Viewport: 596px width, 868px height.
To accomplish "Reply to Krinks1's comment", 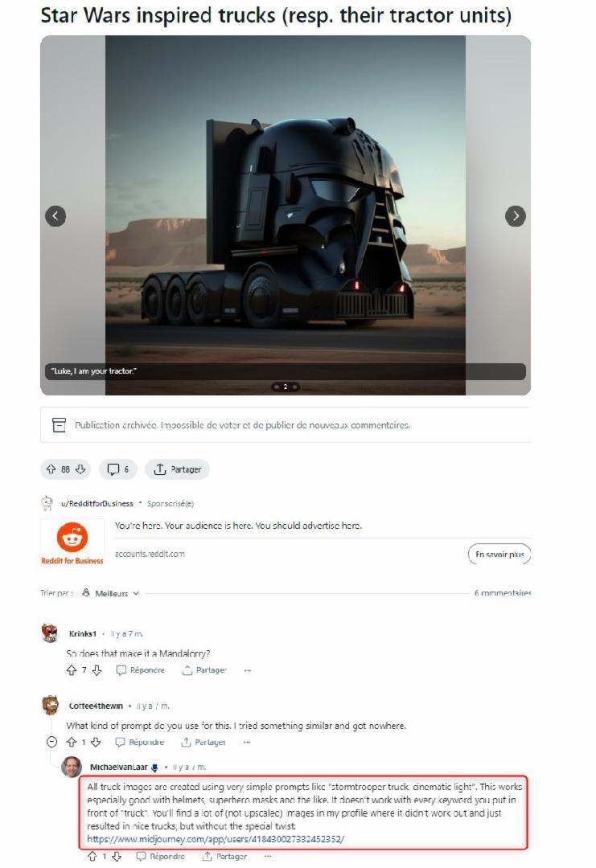I will 140,670.
